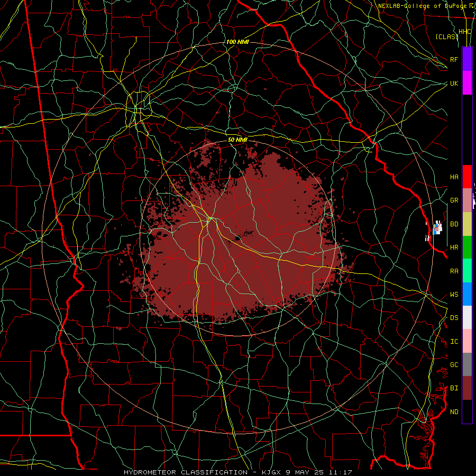Click the GR legend label
476x476 pixels.
[x=454, y=200]
